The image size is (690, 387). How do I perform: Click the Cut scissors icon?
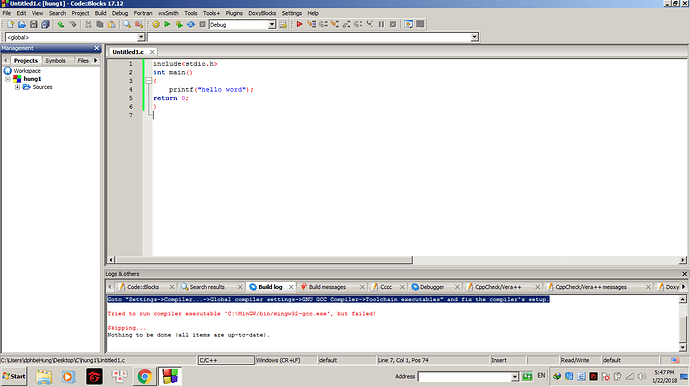(x=88, y=25)
